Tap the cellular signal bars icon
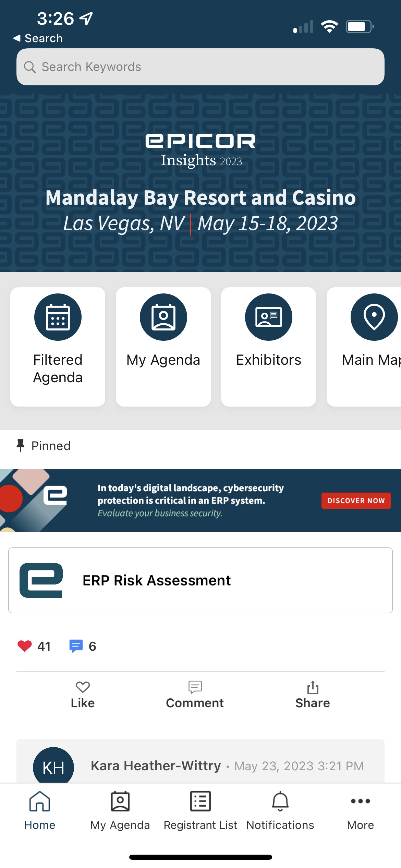401x868 pixels. click(x=304, y=27)
